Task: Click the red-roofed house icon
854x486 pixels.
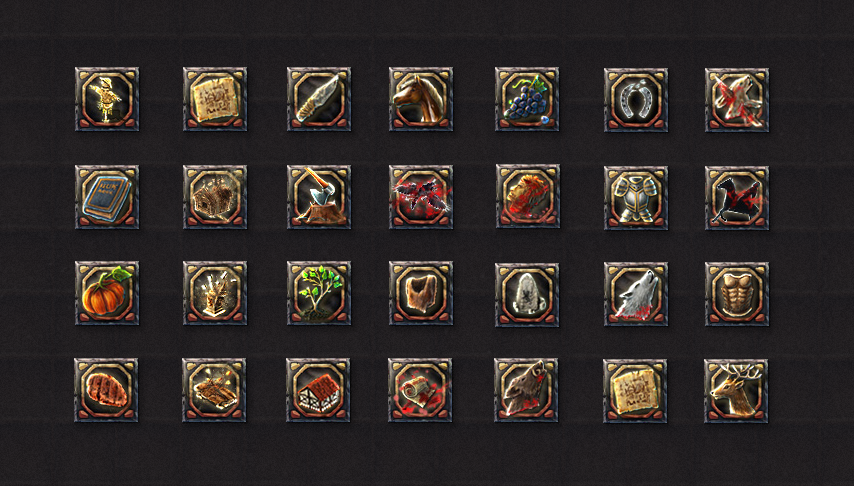Action: coord(318,390)
